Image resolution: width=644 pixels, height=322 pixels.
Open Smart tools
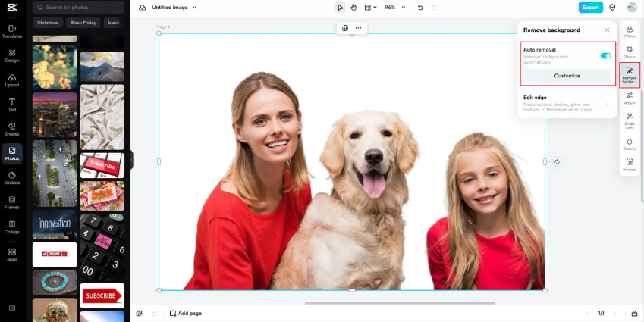click(630, 121)
